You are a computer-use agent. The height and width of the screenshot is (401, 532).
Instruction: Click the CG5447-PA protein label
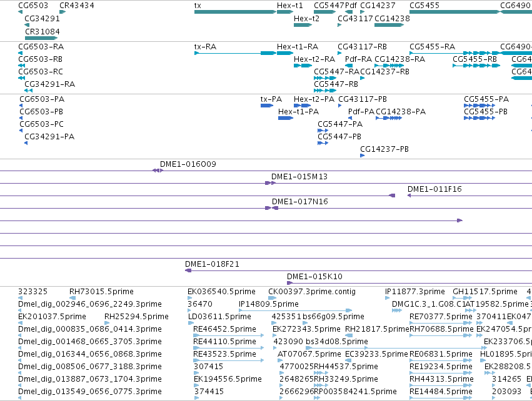click(x=340, y=124)
